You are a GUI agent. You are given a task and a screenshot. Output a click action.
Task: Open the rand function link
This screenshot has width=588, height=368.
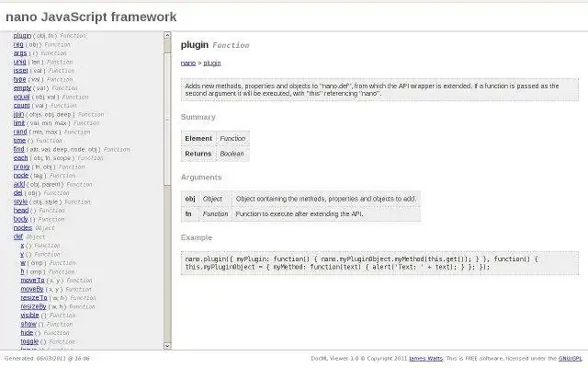coord(20,132)
